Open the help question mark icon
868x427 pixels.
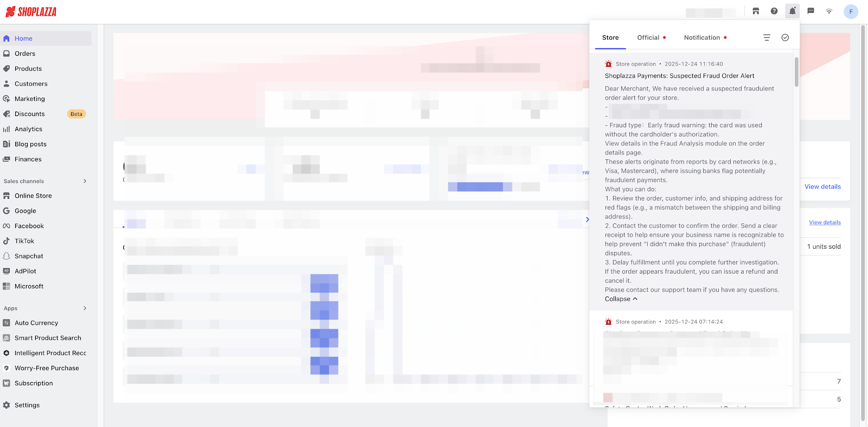pos(774,11)
